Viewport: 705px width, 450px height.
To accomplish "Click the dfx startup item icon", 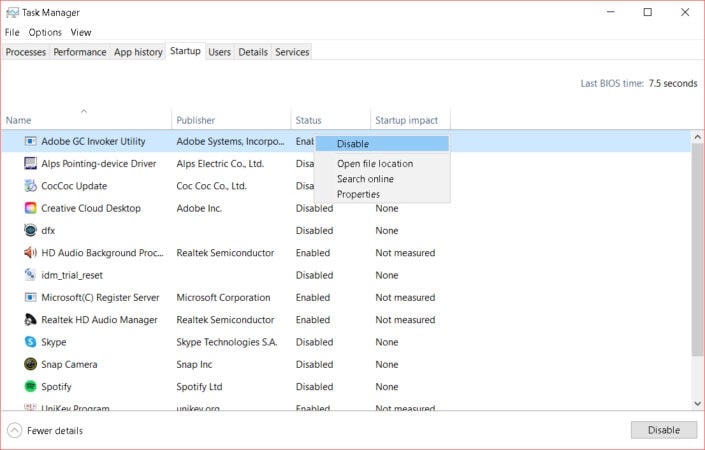I will [x=30, y=230].
